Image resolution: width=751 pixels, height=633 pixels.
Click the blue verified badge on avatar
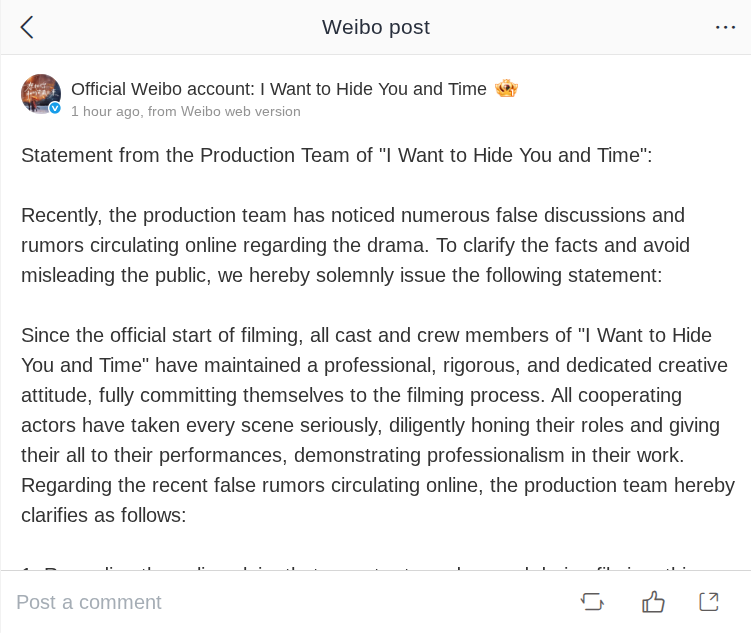(55, 108)
